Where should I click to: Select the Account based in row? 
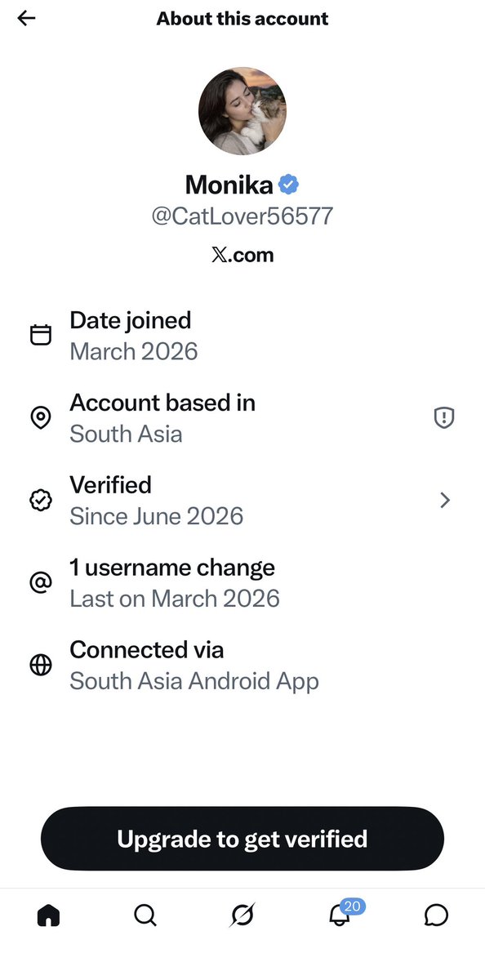[242, 418]
